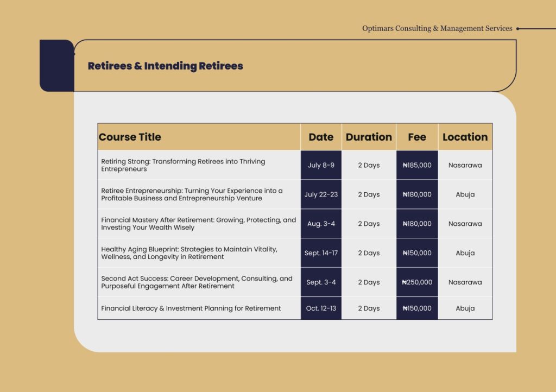The image size is (556, 392).
Task: Click the 'Sept. 14-17' date cell
Action: click(321, 253)
